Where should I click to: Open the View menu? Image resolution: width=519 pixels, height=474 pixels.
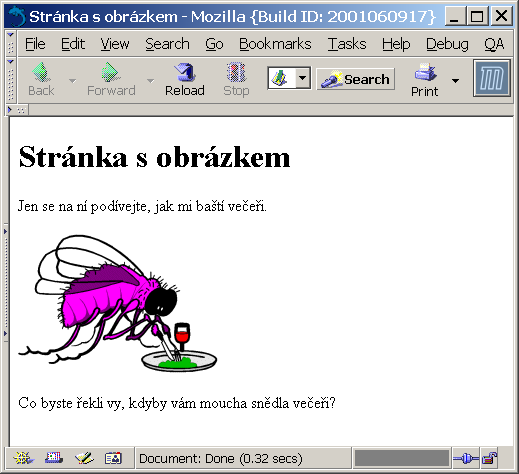tap(115, 44)
